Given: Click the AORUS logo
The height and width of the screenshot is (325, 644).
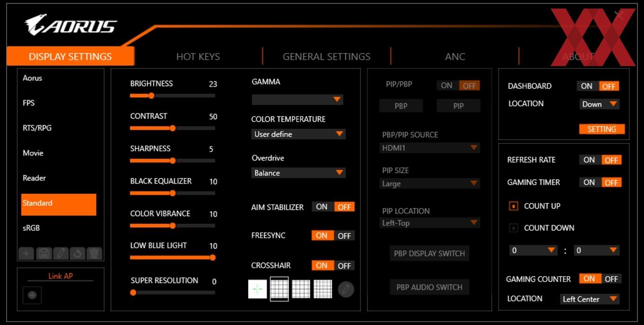Looking at the screenshot, I should pos(71,25).
